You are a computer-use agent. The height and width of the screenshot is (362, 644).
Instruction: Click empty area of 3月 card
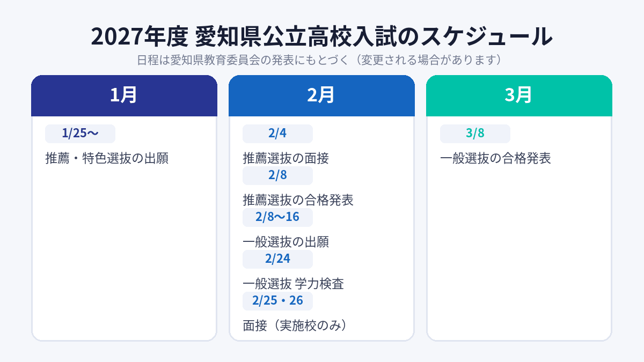pos(519,252)
